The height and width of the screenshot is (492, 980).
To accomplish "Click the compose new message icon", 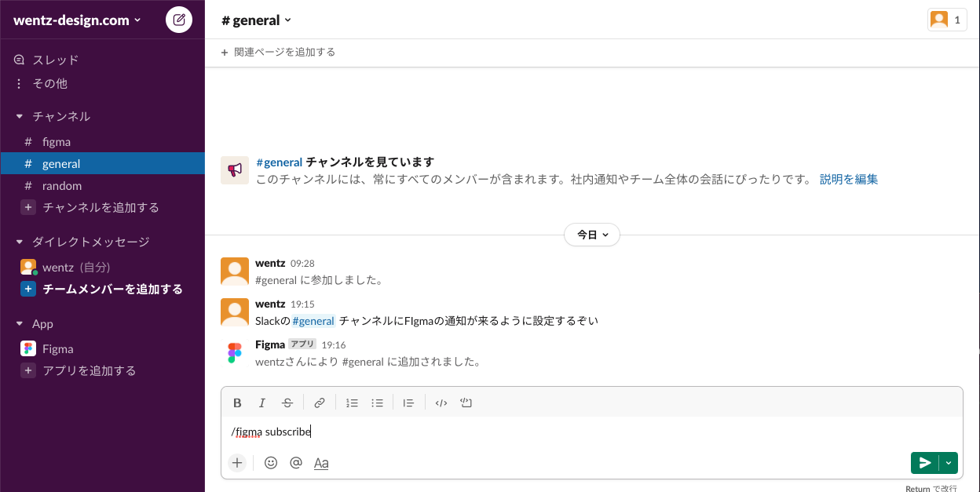I will tap(179, 20).
